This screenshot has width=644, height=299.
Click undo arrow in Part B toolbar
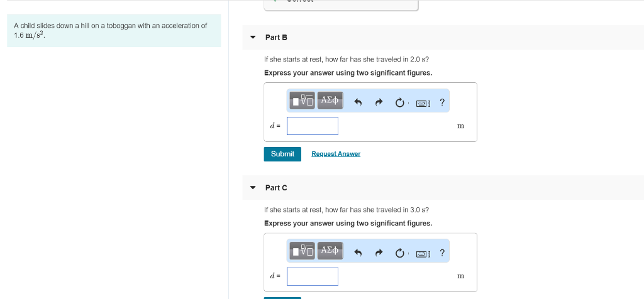point(358,102)
